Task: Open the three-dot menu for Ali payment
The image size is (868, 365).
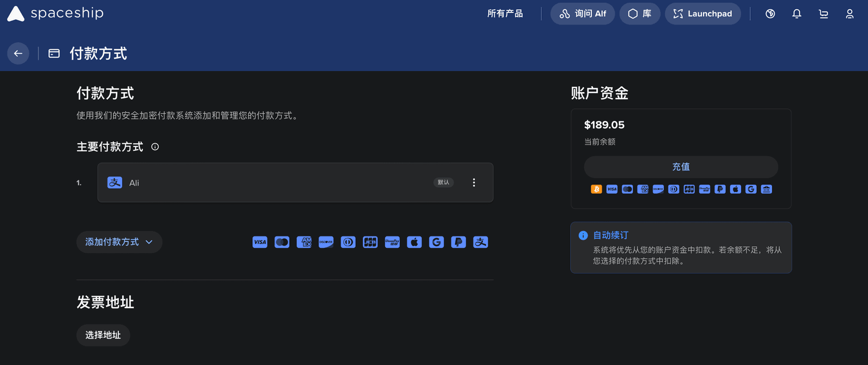Action: (x=474, y=183)
